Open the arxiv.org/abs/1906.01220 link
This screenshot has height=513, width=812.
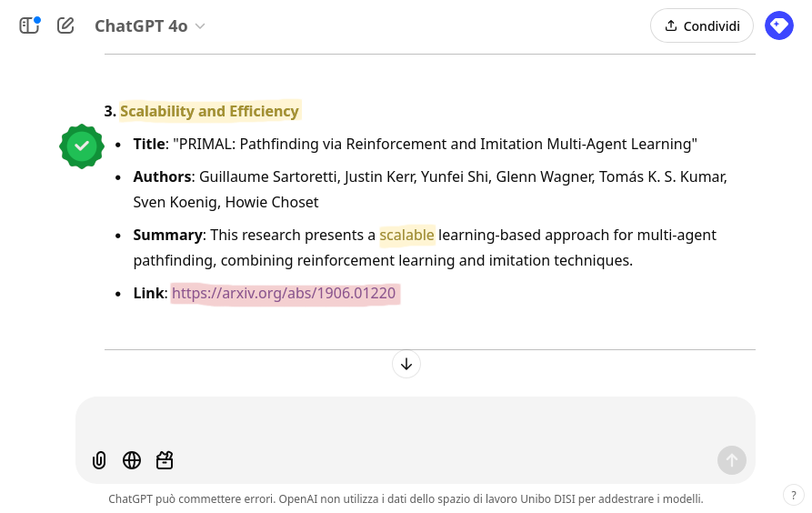coord(284,293)
